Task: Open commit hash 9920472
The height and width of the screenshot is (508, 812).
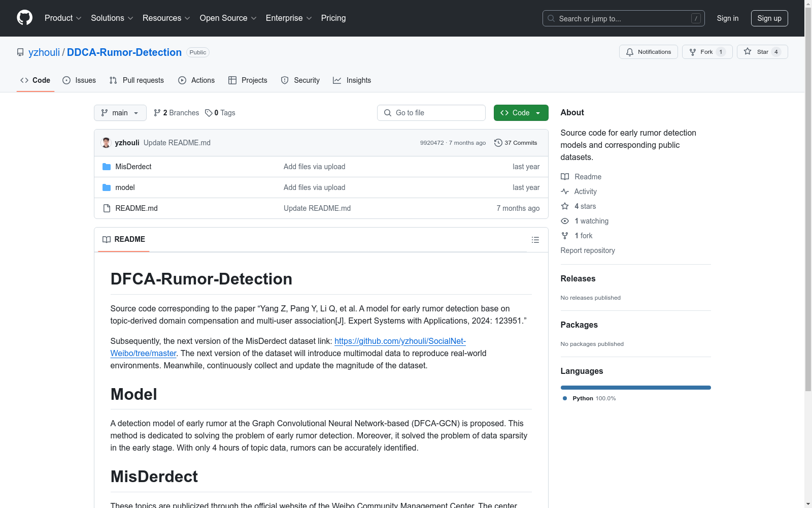Action: pos(432,143)
